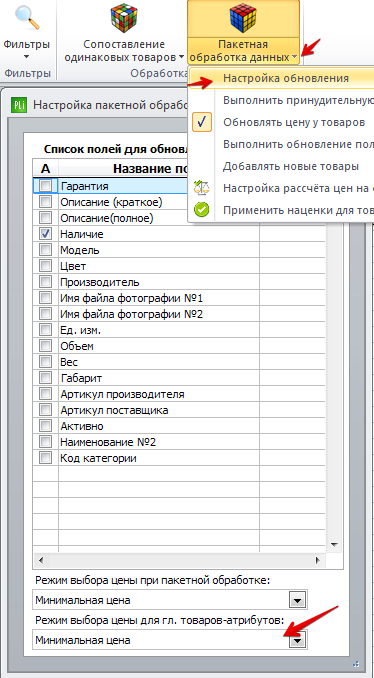The image size is (374, 678).
Task: Check the Описание(полное) checkbox
Action: (x=45, y=218)
